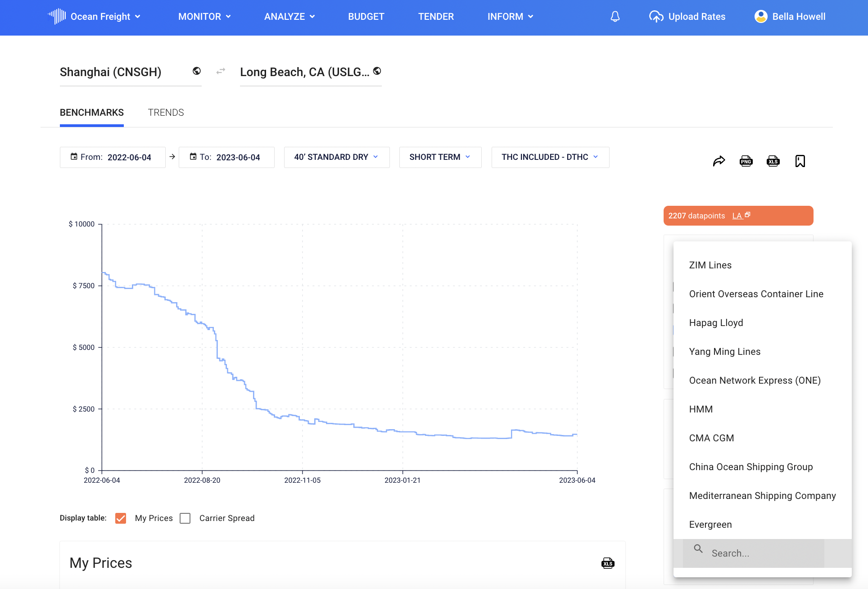Click the Xeneta waveform logo icon
The width and height of the screenshot is (868, 589).
[x=57, y=16]
